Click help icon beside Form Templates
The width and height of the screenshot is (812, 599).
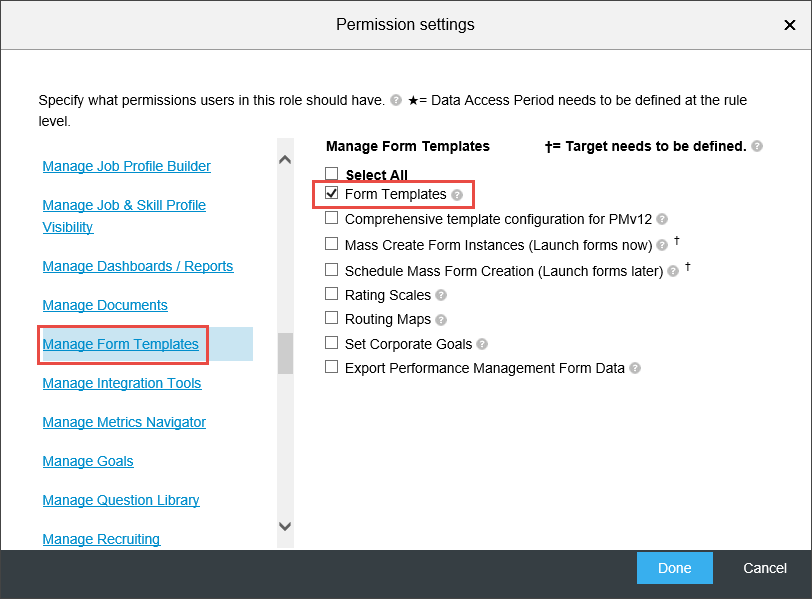click(456, 195)
